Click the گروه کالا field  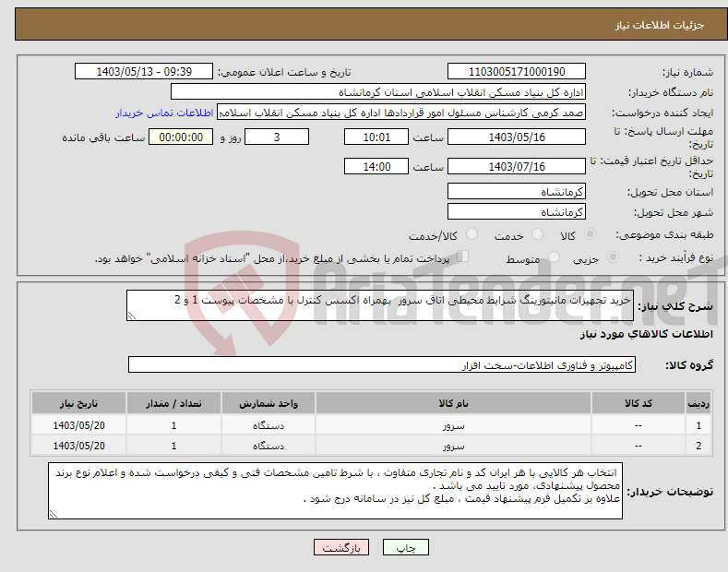[382, 365]
